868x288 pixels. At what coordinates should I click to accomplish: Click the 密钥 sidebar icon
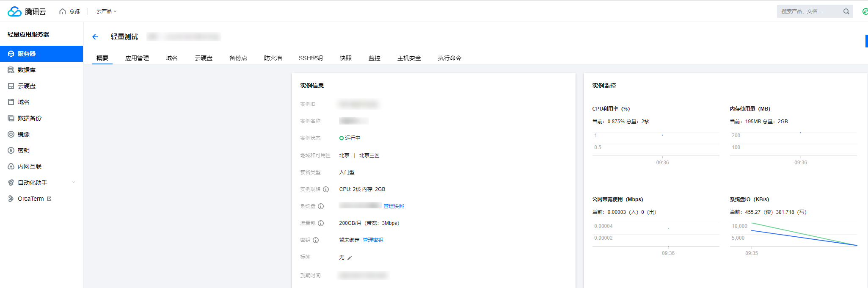click(11, 150)
